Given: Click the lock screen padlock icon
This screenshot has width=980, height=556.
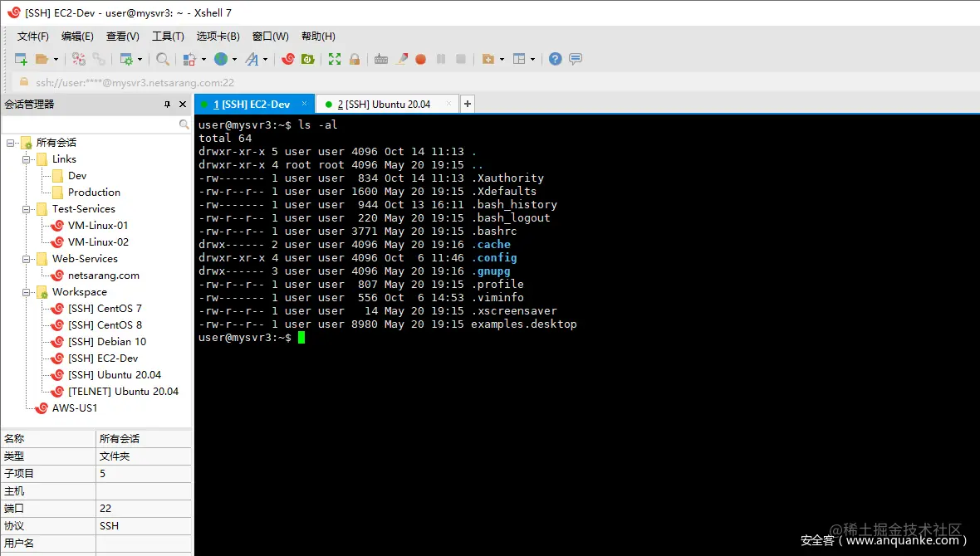Looking at the screenshot, I should [355, 60].
